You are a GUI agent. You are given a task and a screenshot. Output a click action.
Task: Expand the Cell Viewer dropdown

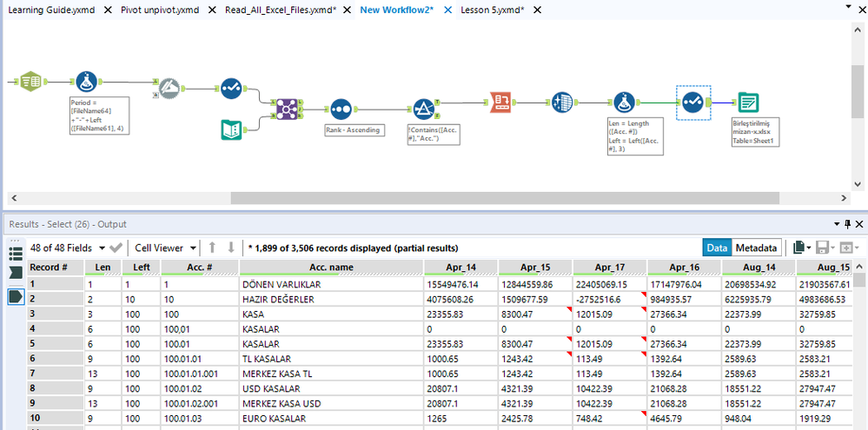tap(166, 248)
